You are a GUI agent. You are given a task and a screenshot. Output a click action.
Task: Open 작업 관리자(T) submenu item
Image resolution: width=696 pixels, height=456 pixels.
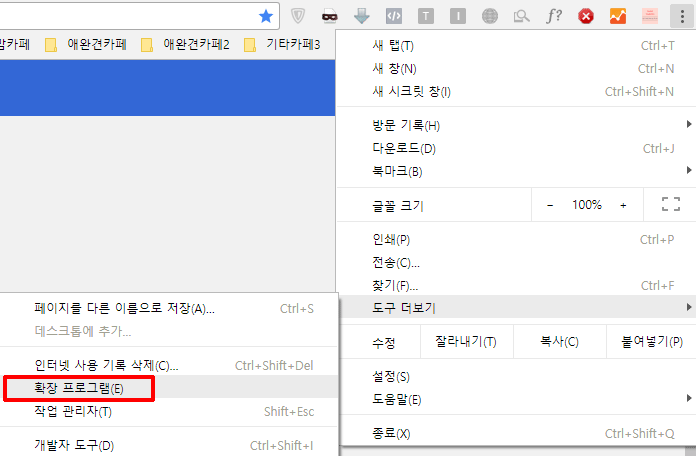pyautogui.click(x=169, y=412)
